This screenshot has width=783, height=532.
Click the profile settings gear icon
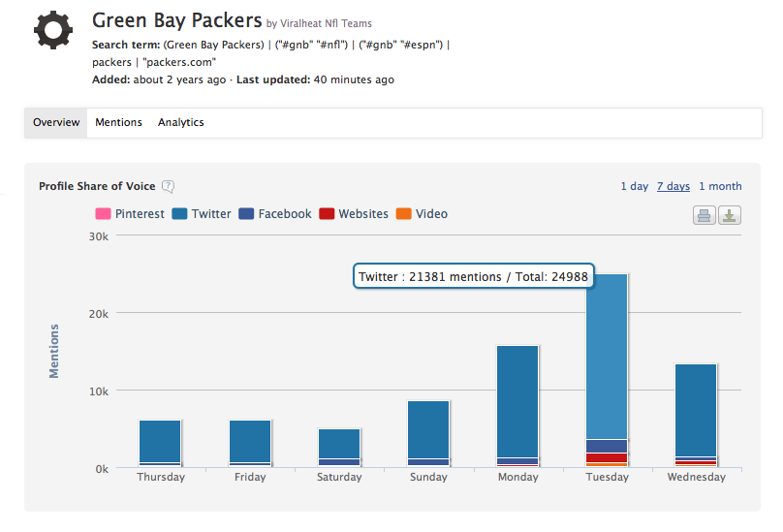[53, 31]
